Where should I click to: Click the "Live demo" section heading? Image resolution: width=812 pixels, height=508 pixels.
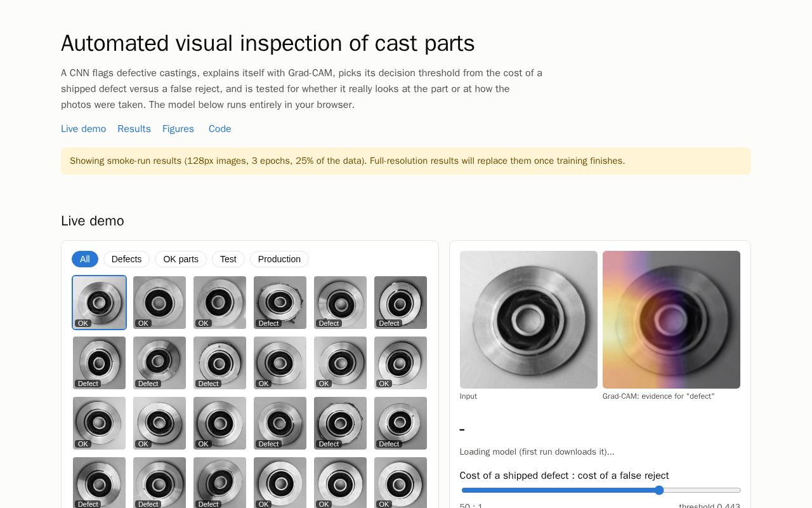[93, 221]
